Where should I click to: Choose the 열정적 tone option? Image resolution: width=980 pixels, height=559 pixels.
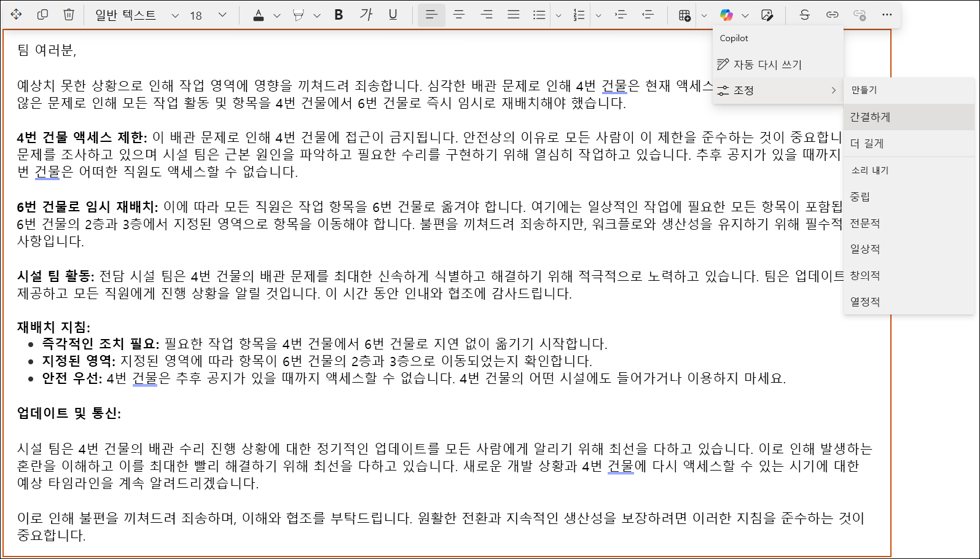pos(909,302)
